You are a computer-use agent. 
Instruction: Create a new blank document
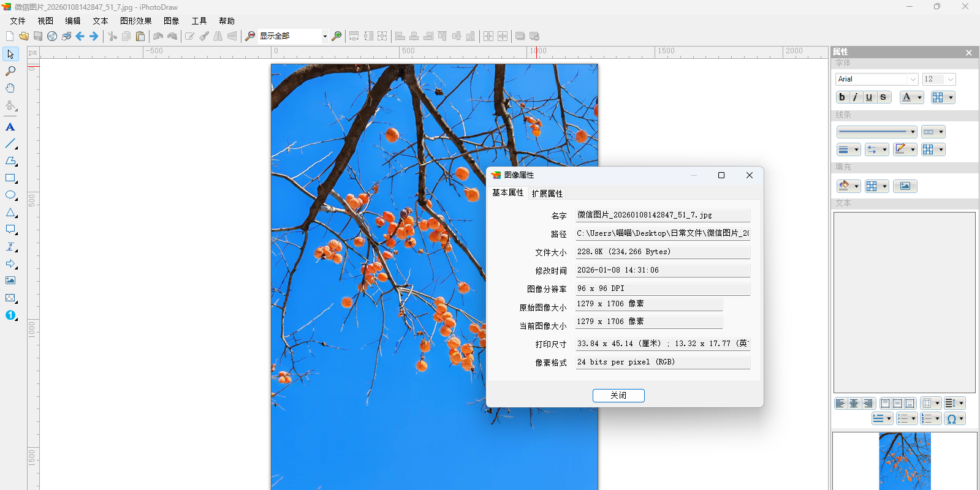(x=10, y=36)
